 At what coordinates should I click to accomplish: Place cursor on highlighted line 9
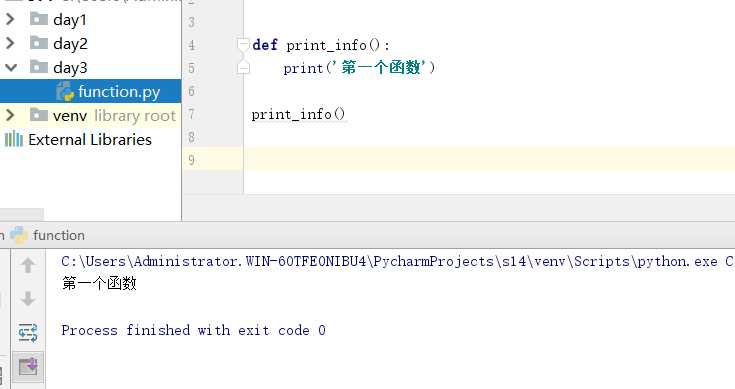(x=489, y=159)
